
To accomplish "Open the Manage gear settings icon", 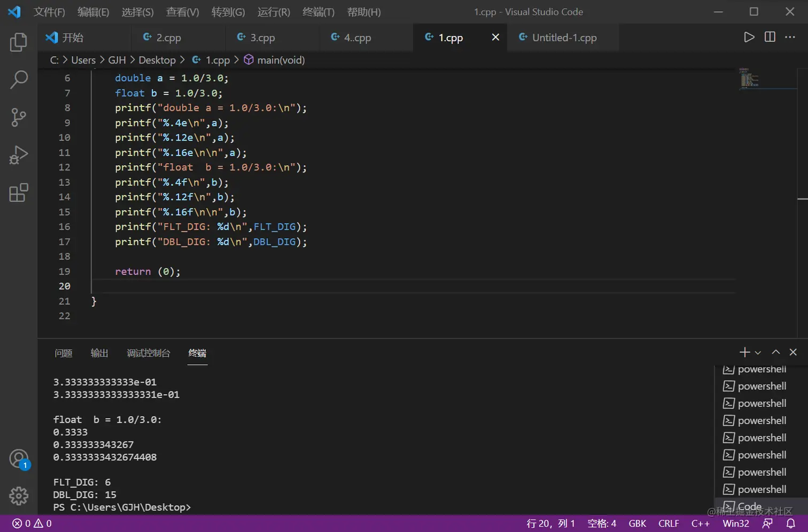I will coord(19,496).
